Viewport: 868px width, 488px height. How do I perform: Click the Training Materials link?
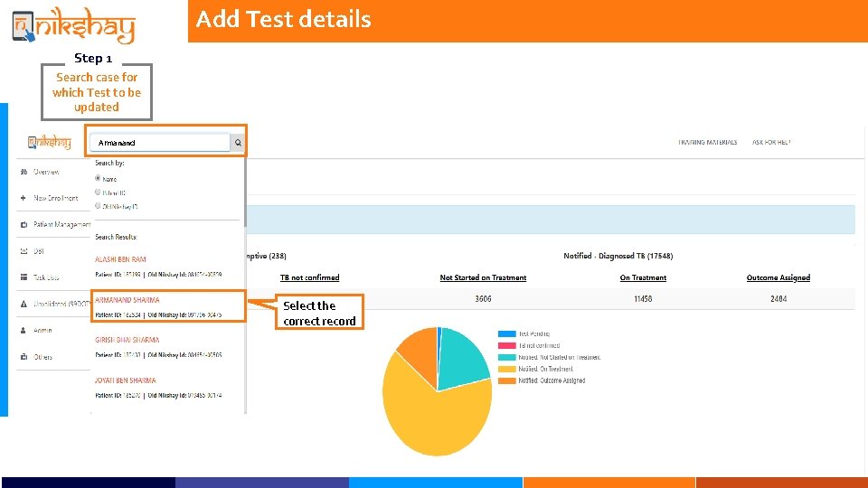[707, 142]
